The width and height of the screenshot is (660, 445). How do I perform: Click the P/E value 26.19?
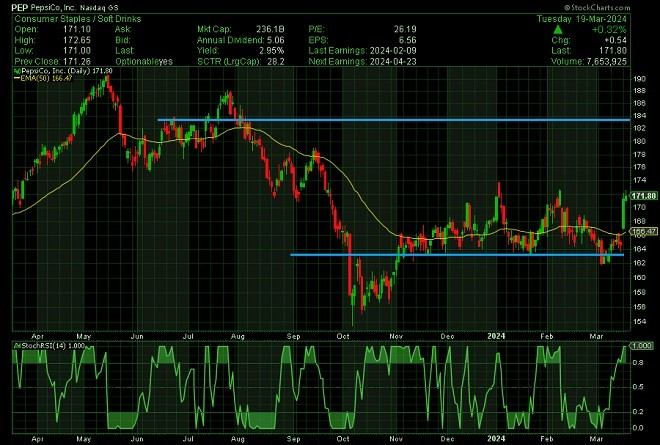click(405, 29)
